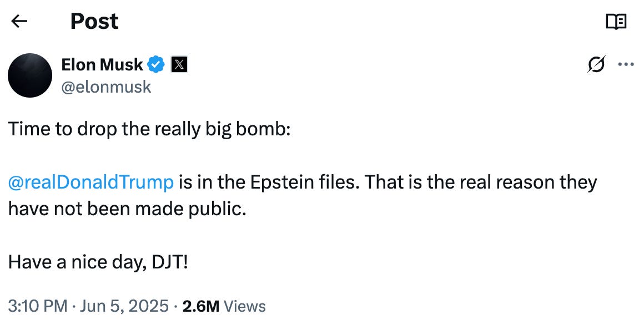Click the Views label beside 2.6M
Screen dimensions: 644x335
tap(245, 306)
